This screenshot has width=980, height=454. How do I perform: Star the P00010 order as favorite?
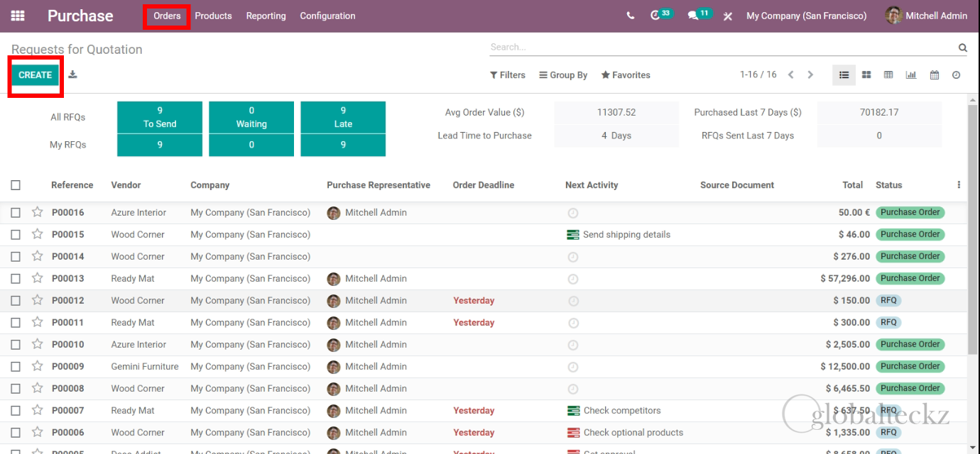[38, 344]
